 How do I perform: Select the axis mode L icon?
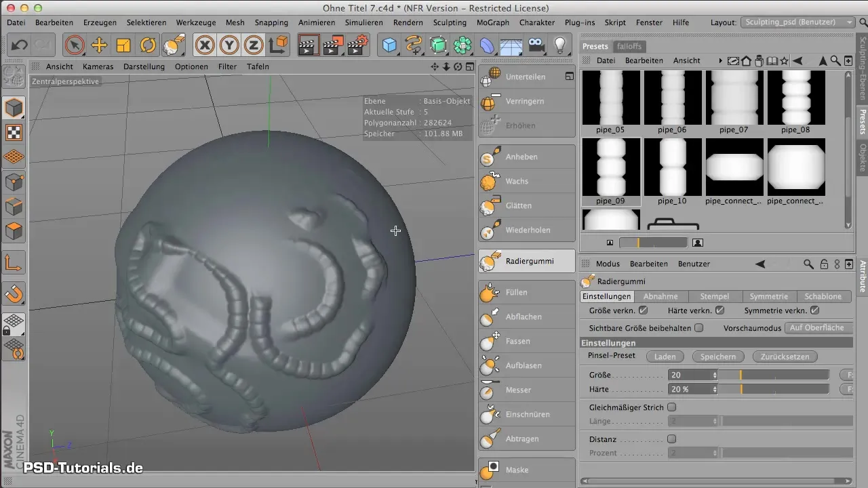(14, 262)
